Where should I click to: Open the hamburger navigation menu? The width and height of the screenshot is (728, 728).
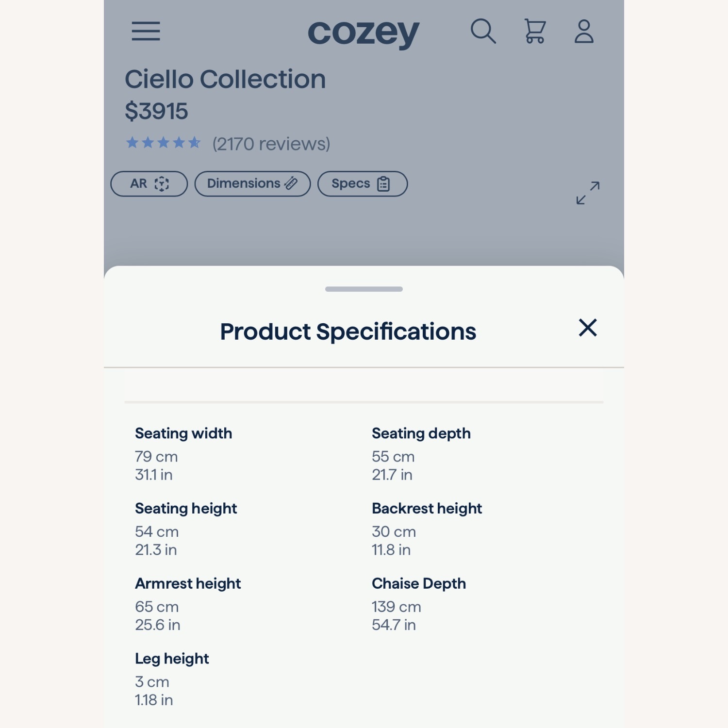(x=146, y=32)
